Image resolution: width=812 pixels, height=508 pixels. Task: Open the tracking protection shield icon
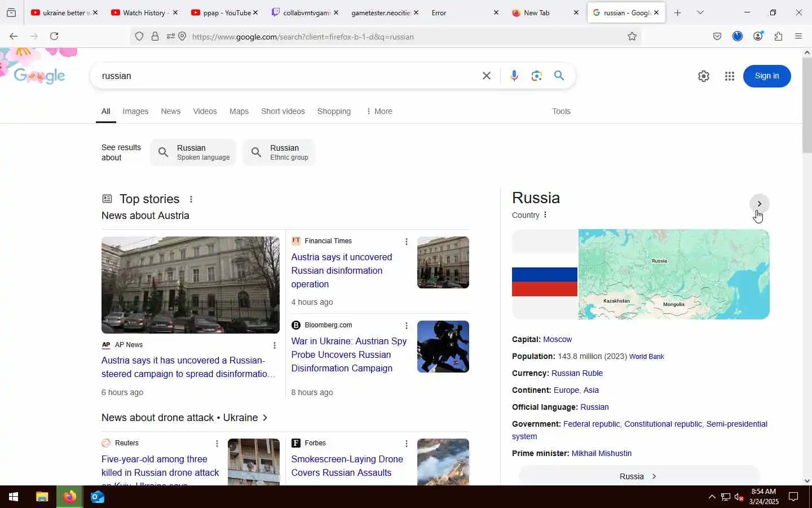[139, 37]
